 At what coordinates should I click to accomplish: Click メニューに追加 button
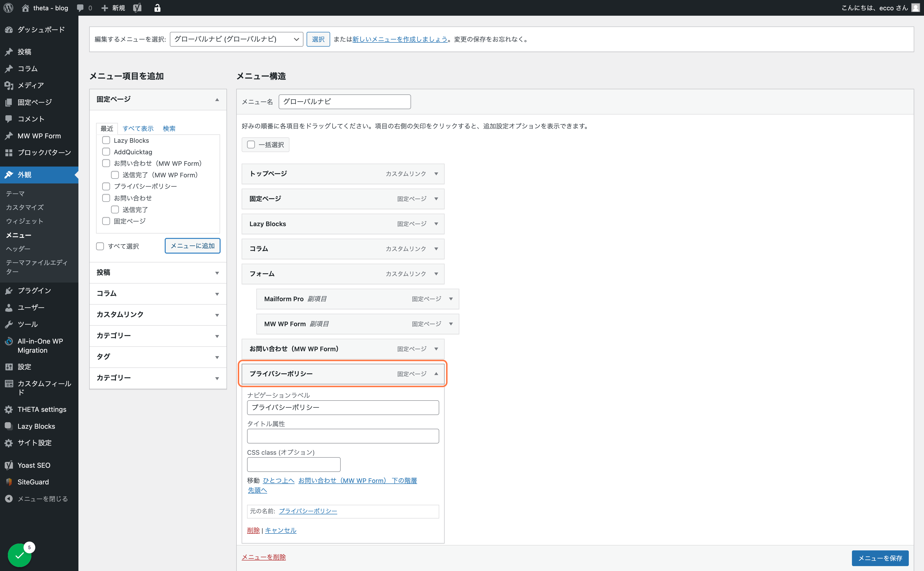pos(192,246)
